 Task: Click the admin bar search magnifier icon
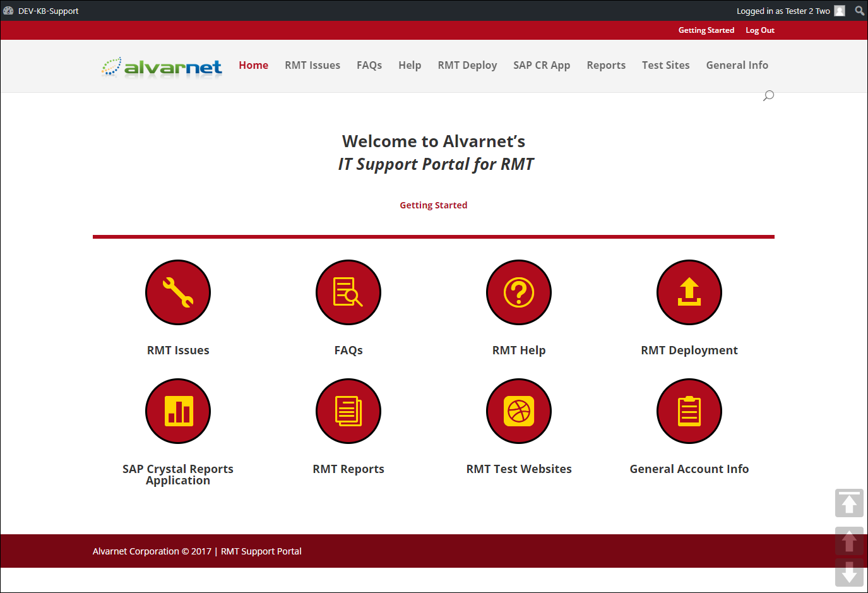[x=859, y=11]
